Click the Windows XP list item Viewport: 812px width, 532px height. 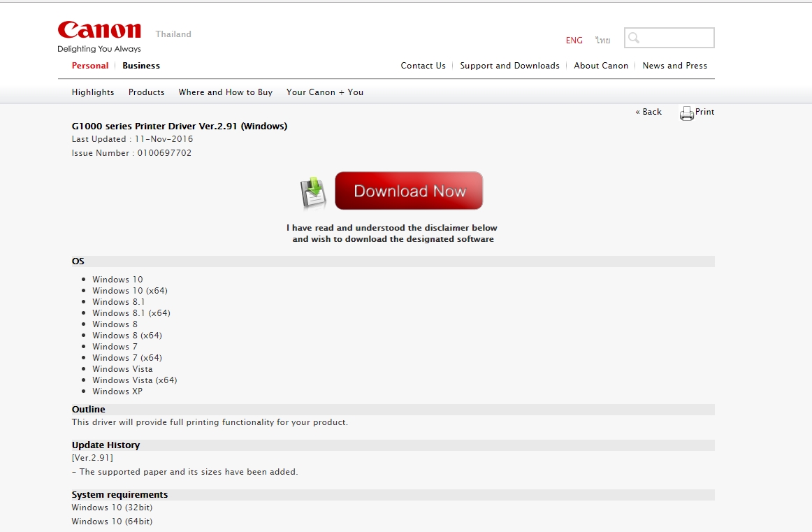point(117,391)
